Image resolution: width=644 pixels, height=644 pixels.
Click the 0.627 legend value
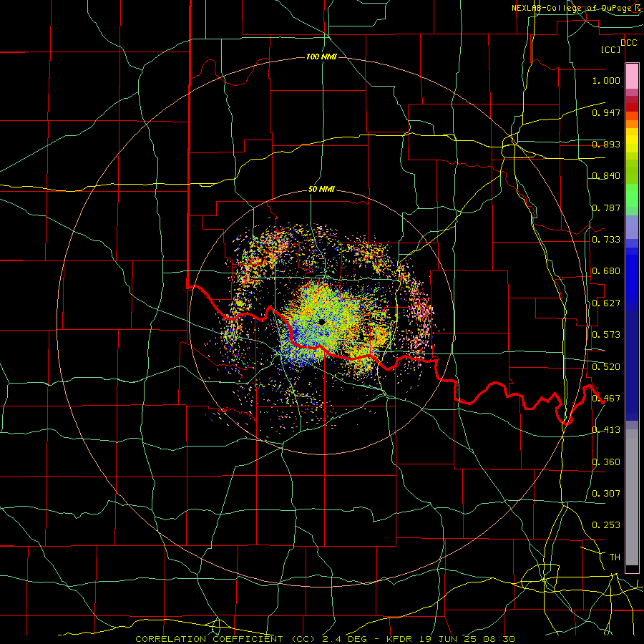(x=606, y=303)
